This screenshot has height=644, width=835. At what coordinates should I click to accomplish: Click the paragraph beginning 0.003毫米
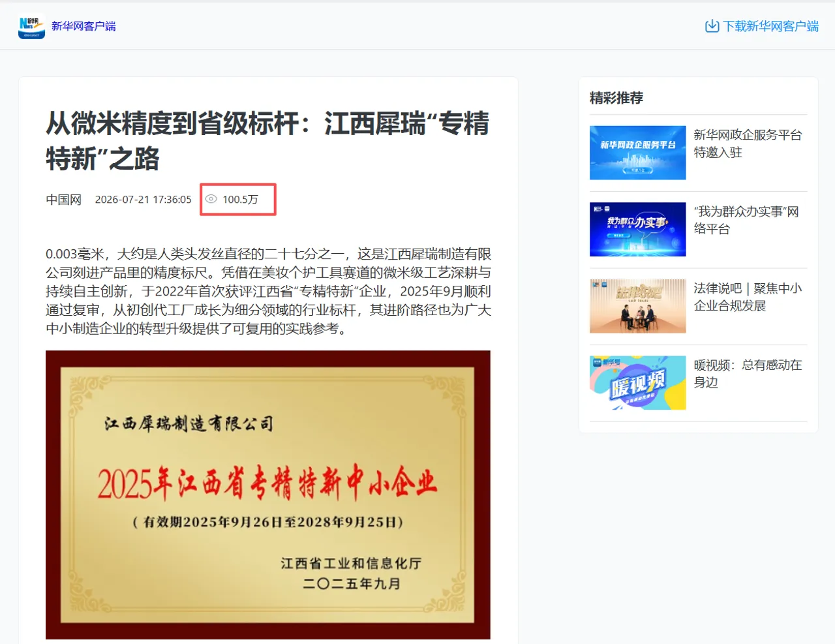tap(268, 291)
